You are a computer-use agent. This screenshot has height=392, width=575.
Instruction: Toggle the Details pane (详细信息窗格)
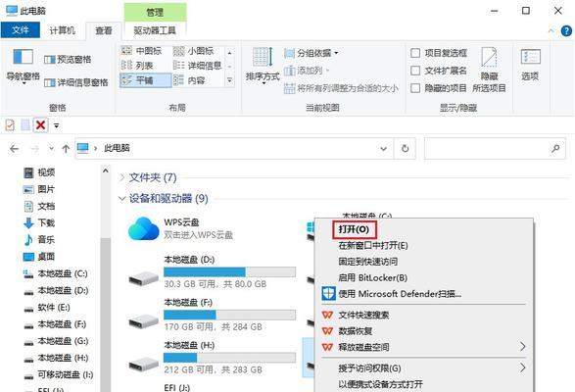76,82
